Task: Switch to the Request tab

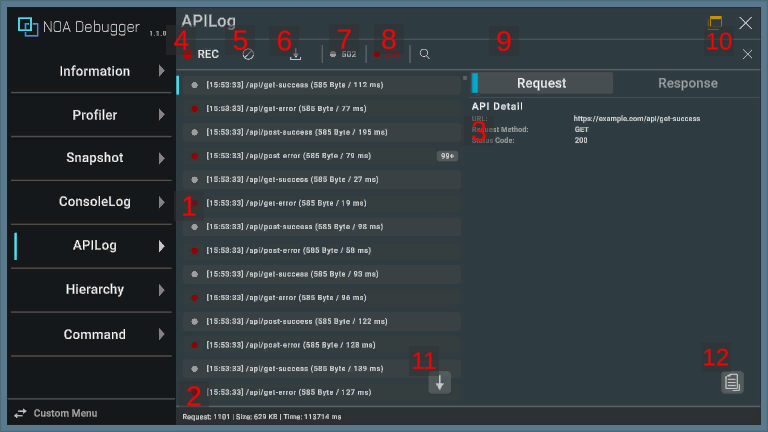Action: 542,83
